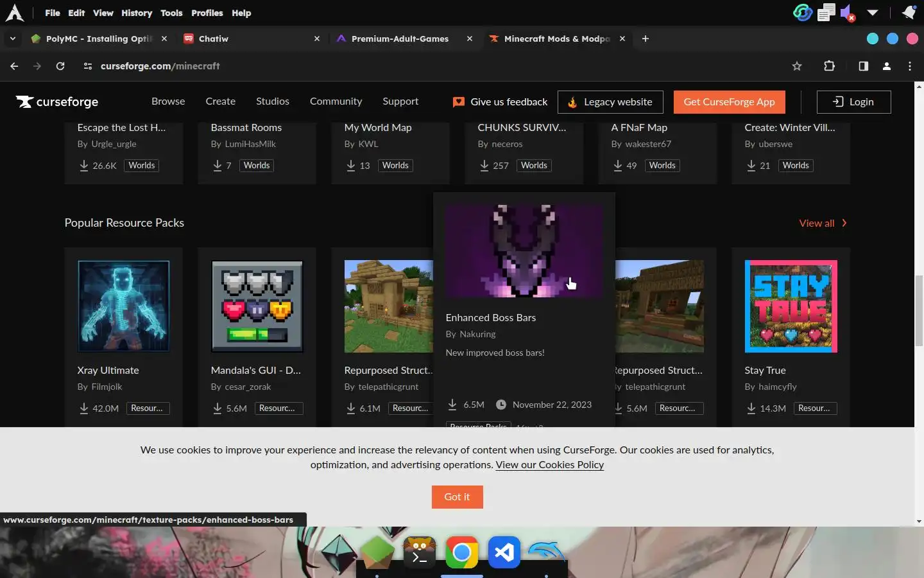
Task: Click the Stay True title
Action: [x=765, y=370]
